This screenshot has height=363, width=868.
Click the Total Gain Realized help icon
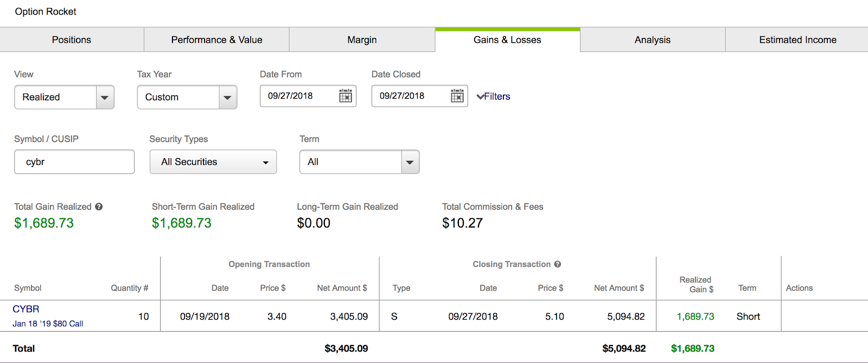pos(99,206)
